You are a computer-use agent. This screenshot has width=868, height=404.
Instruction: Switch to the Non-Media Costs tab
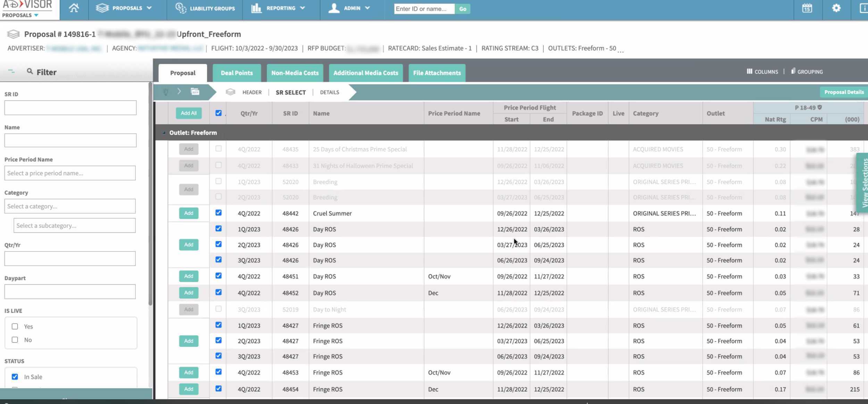pyautogui.click(x=295, y=73)
